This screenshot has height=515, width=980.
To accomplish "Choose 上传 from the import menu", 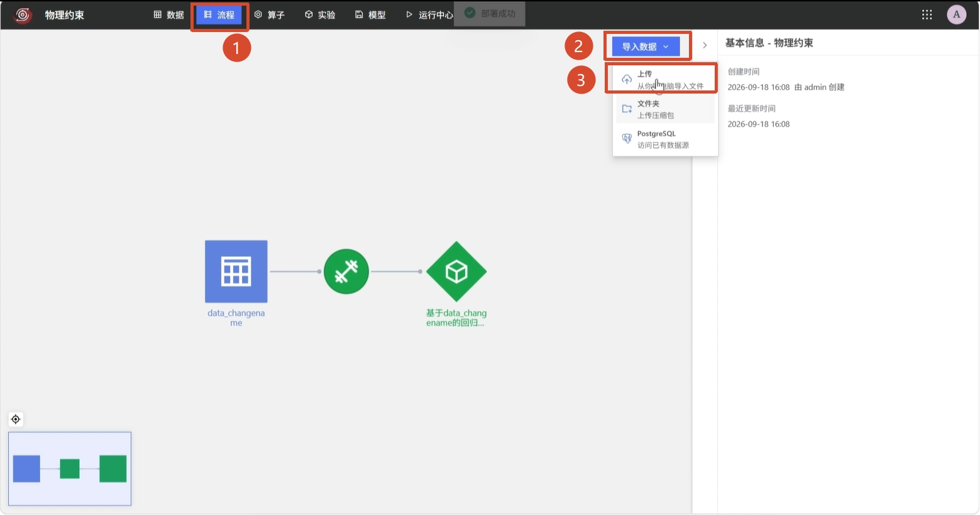I will (x=665, y=79).
